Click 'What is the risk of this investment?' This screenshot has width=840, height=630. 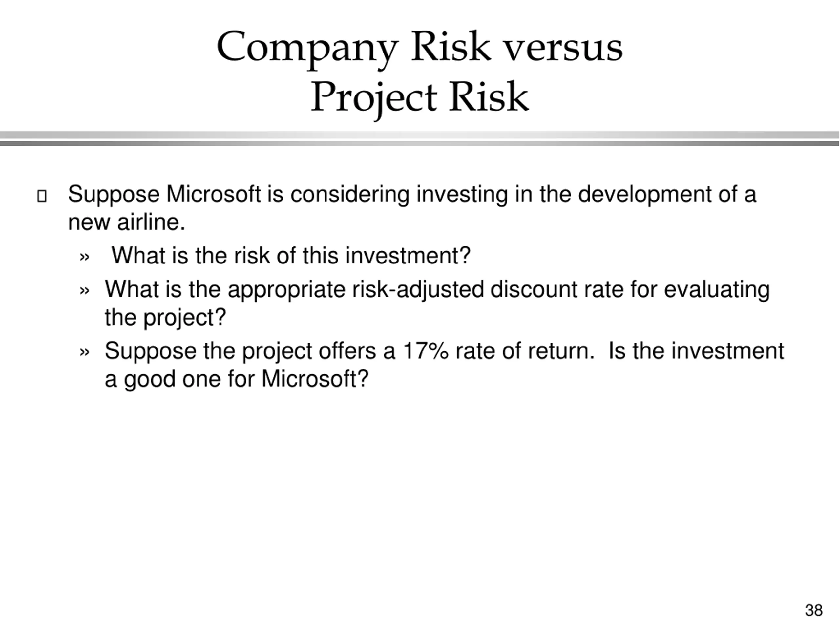click(291, 255)
